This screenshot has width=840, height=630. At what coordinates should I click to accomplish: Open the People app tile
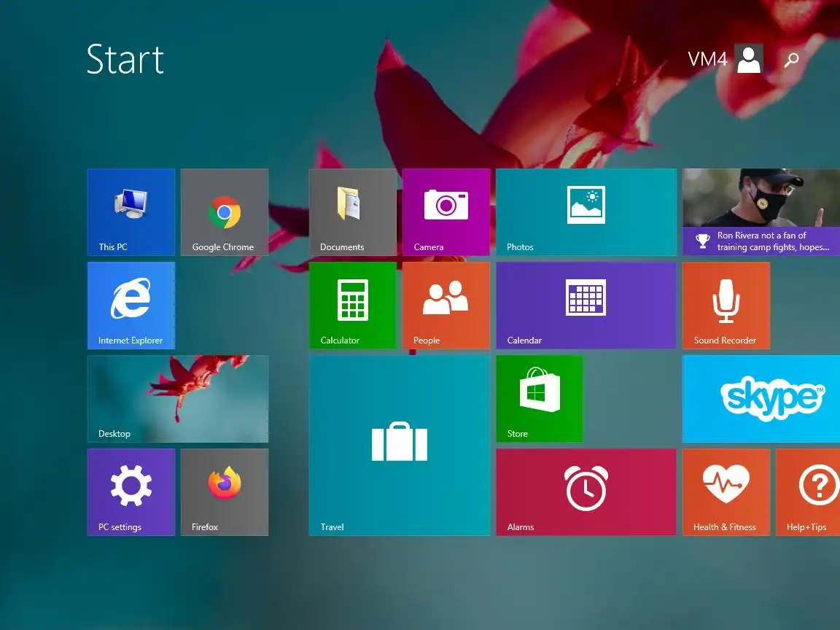click(x=446, y=306)
